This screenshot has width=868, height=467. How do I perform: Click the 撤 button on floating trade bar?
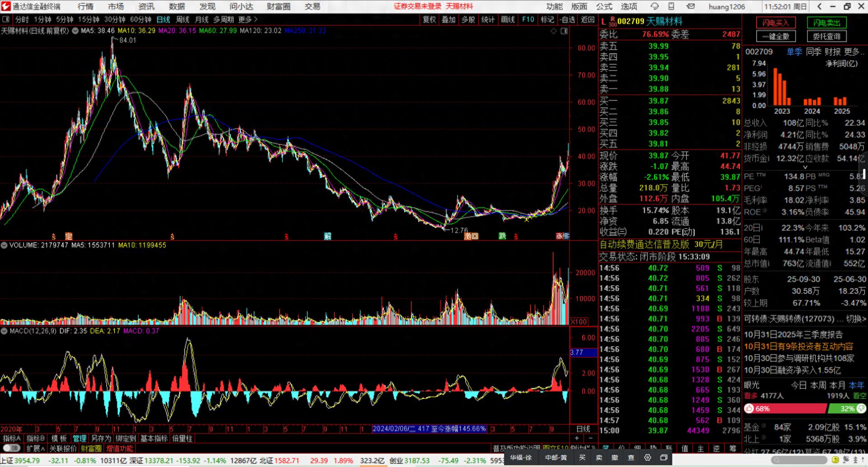615,458
